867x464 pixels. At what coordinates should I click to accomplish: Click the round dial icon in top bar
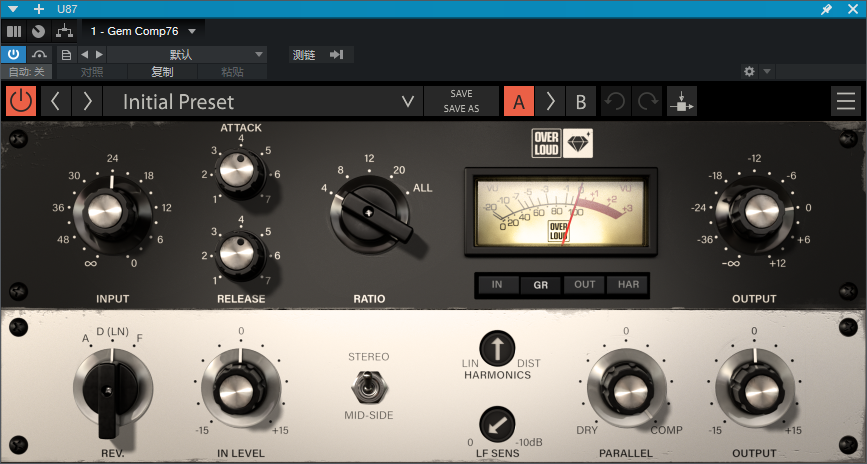click(x=38, y=31)
